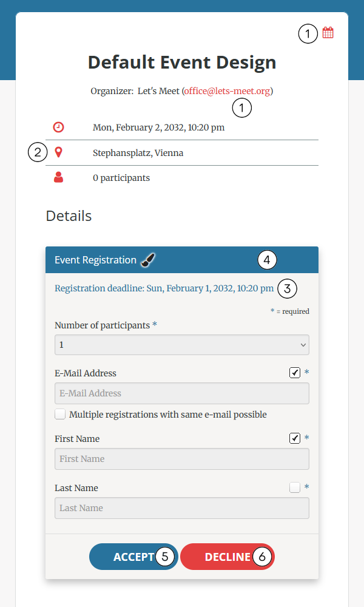This screenshot has height=607, width=364.
Task: Check the Last Name required checkbox
Action: pos(295,487)
